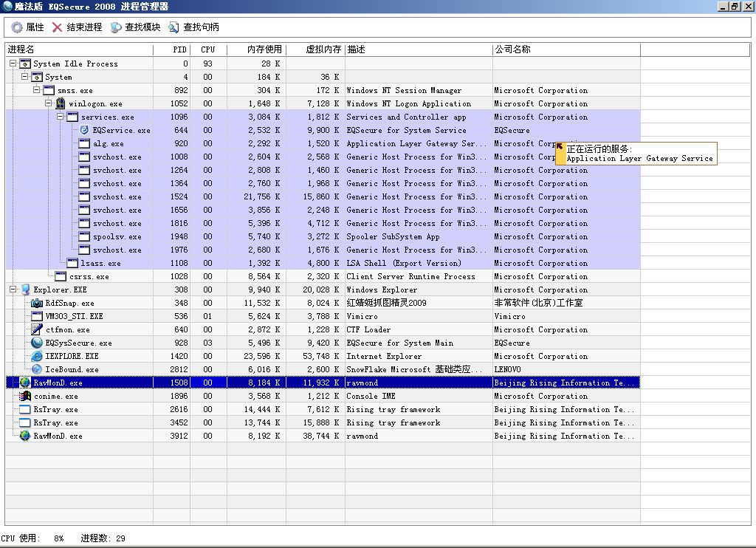This screenshot has width=756, height=548.
Task: Select the lsass.exe process row
Action: click(100, 263)
